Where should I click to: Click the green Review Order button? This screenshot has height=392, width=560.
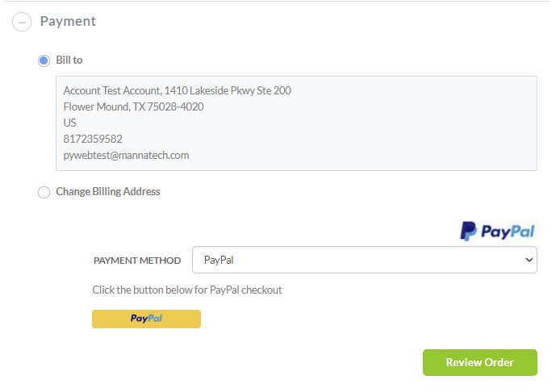tap(479, 362)
